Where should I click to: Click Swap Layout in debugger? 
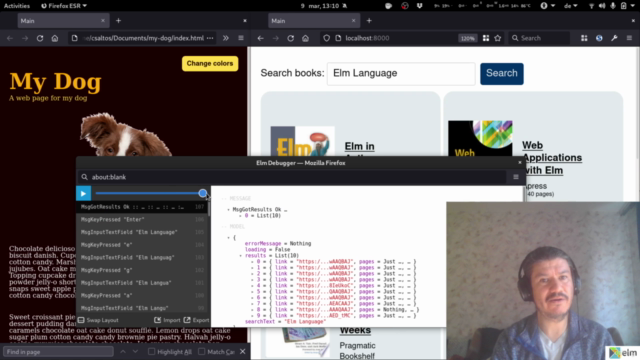coord(98,320)
